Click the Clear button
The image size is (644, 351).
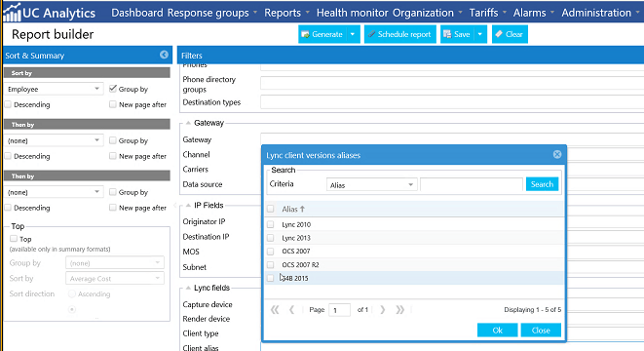tap(510, 34)
